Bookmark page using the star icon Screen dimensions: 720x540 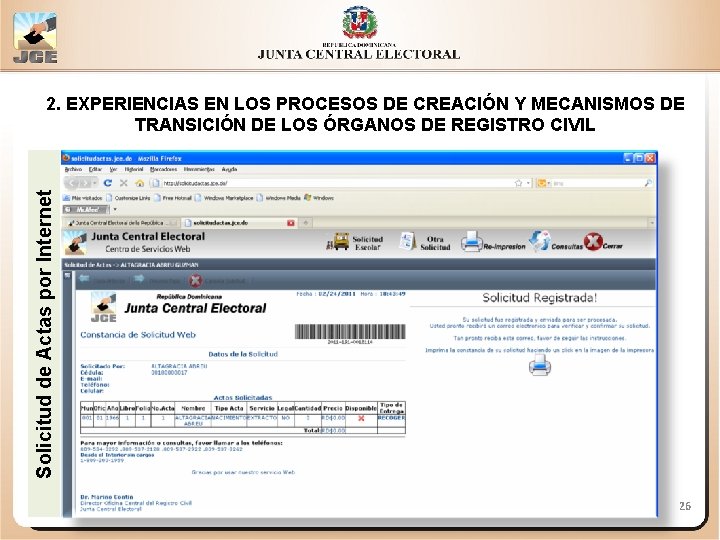[x=518, y=183]
